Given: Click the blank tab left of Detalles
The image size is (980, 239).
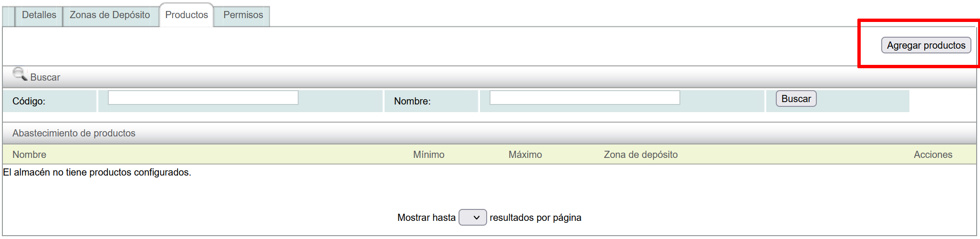Looking at the screenshot, I should click(x=9, y=16).
